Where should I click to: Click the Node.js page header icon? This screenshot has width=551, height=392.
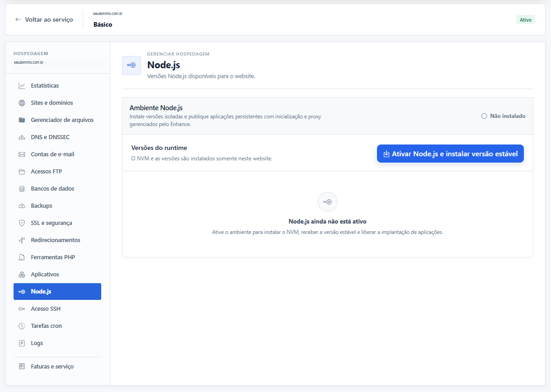(x=132, y=65)
